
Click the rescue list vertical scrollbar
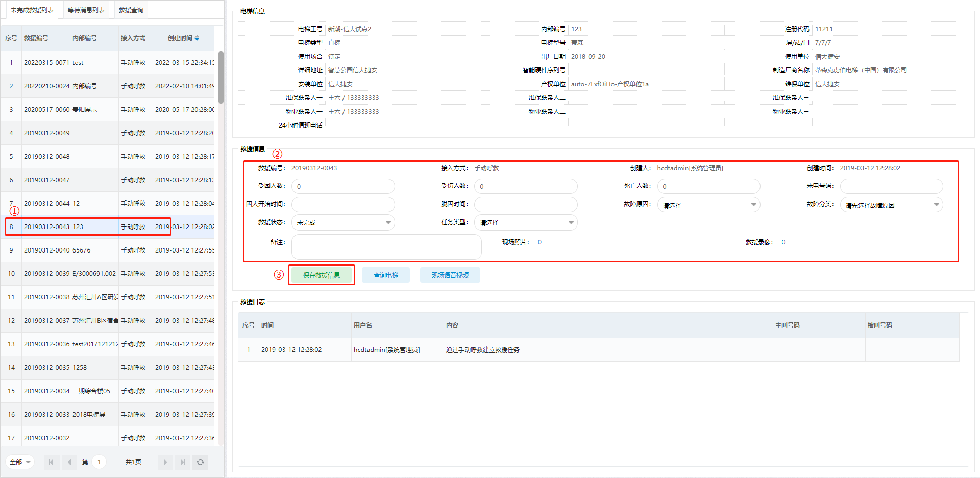(x=221, y=77)
